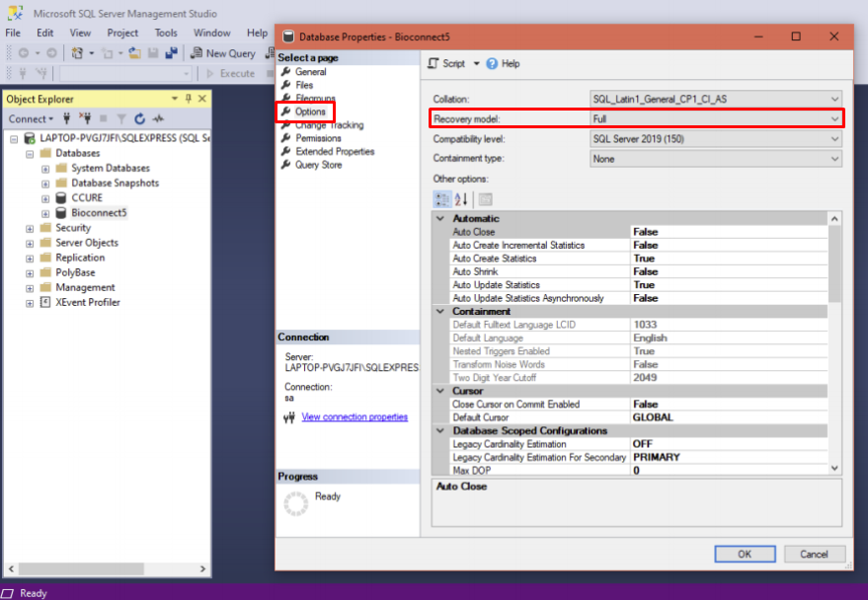Click the Connect Object Explorer plug icon
The image size is (868, 600).
point(66,118)
